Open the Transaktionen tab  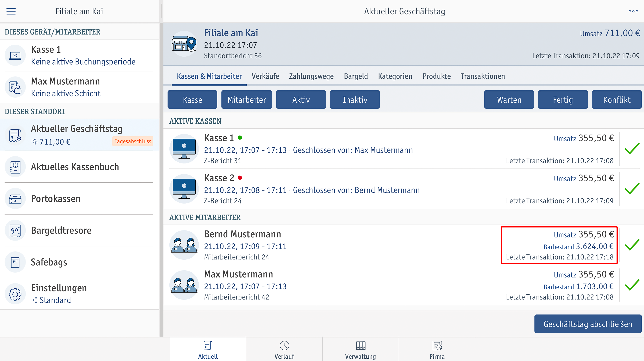click(483, 76)
